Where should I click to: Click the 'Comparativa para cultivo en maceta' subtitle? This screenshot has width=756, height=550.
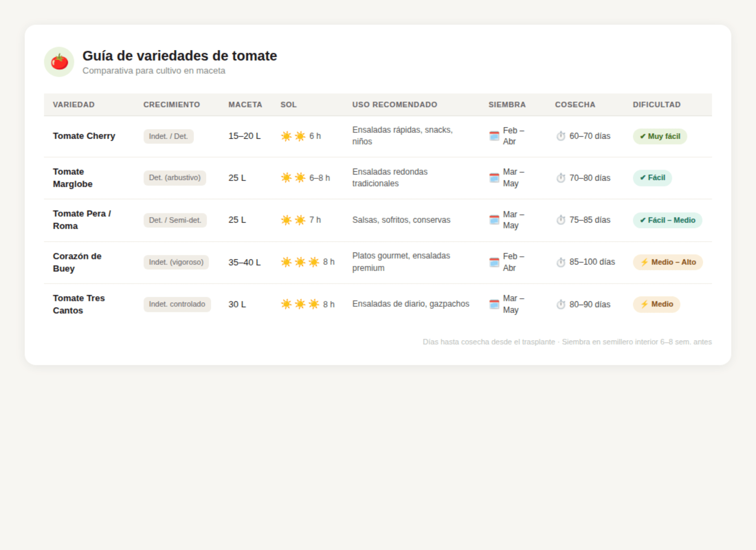(x=154, y=71)
